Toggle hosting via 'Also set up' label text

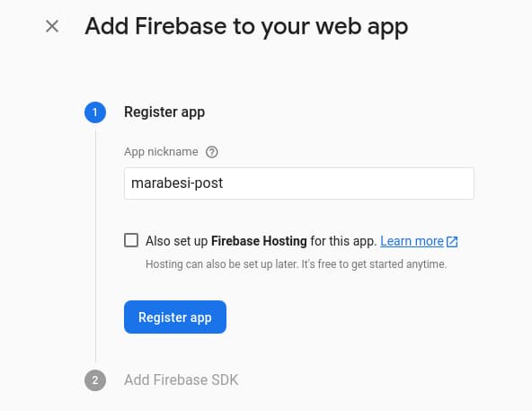[x=176, y=241]
